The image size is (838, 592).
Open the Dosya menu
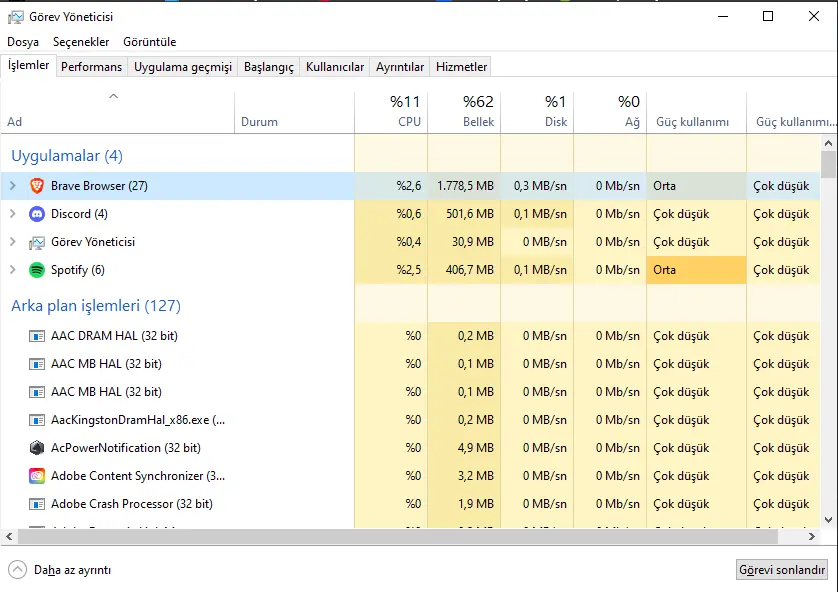23,42
